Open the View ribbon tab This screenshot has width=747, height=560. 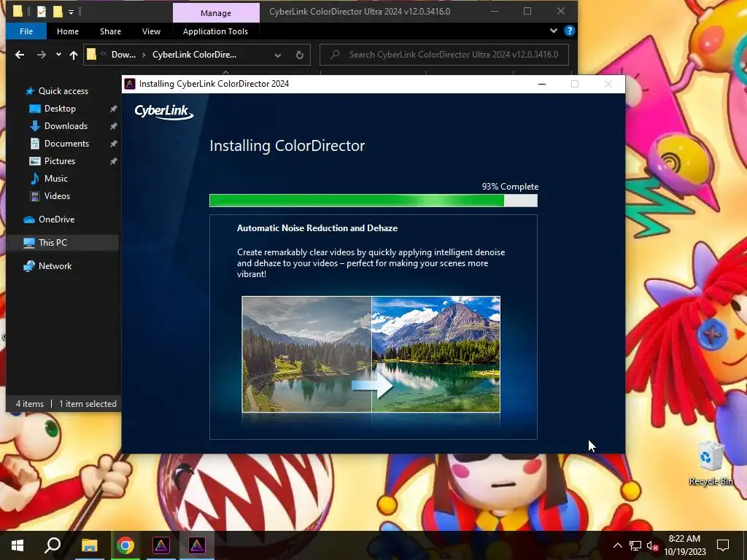151,31
